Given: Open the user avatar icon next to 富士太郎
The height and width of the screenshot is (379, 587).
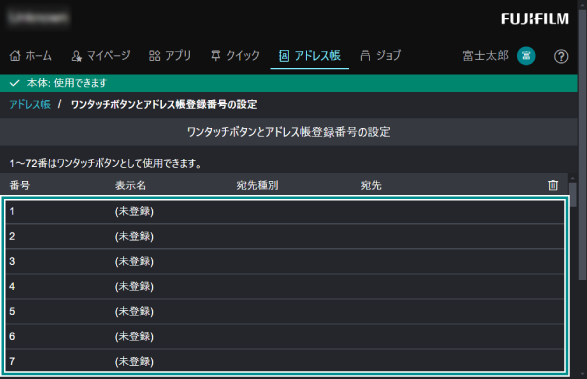Looking at the screenshot, I should [526, 56].
